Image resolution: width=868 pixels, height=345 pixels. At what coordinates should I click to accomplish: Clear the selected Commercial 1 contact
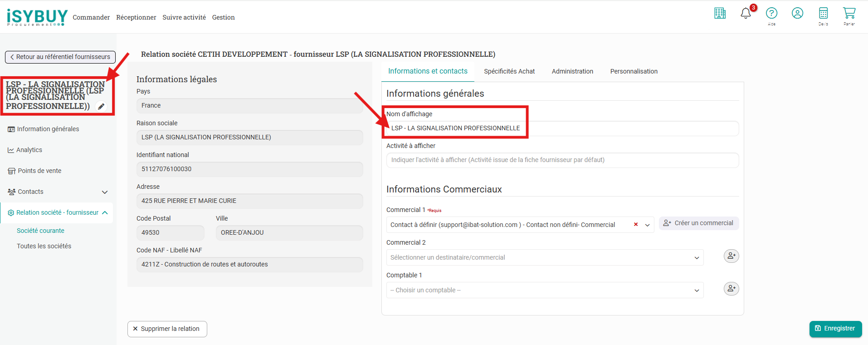coord(636,224)
